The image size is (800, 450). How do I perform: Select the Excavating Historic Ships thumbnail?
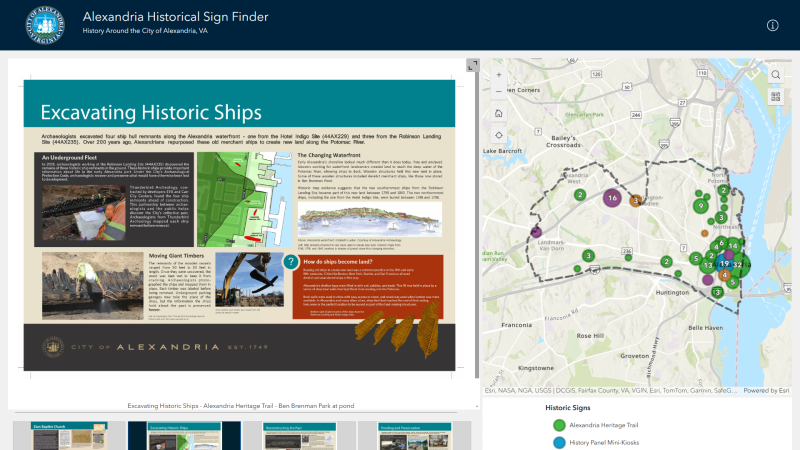[185, 436]
